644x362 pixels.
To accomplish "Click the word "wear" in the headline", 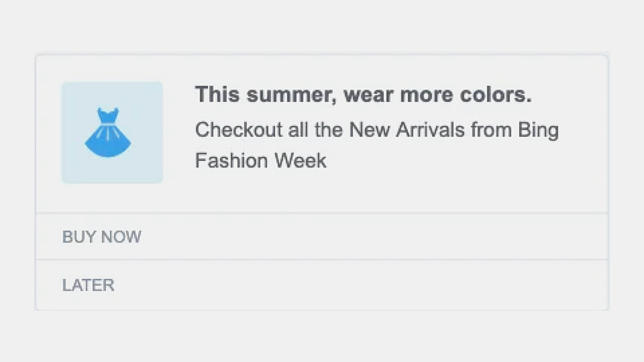I will 368,94.
